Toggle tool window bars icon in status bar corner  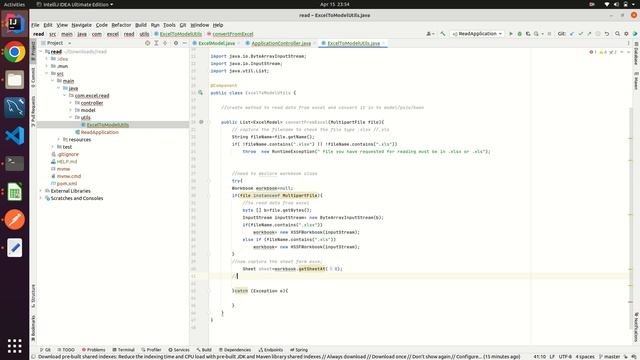33,357
